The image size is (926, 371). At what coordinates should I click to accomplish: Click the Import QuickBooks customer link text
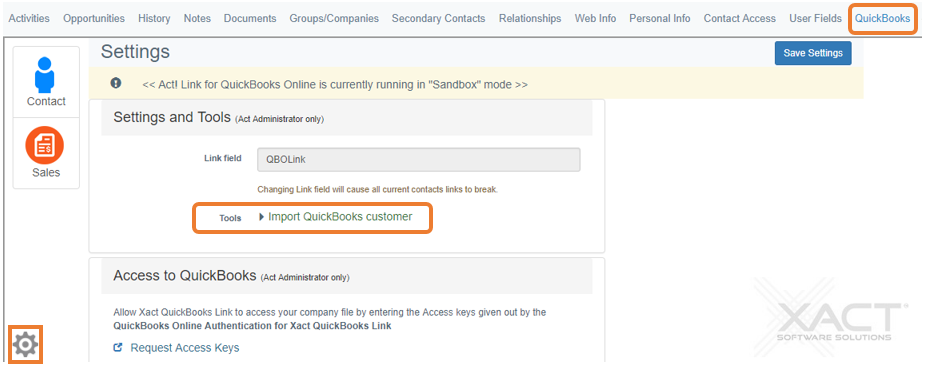tap(340, 217)
